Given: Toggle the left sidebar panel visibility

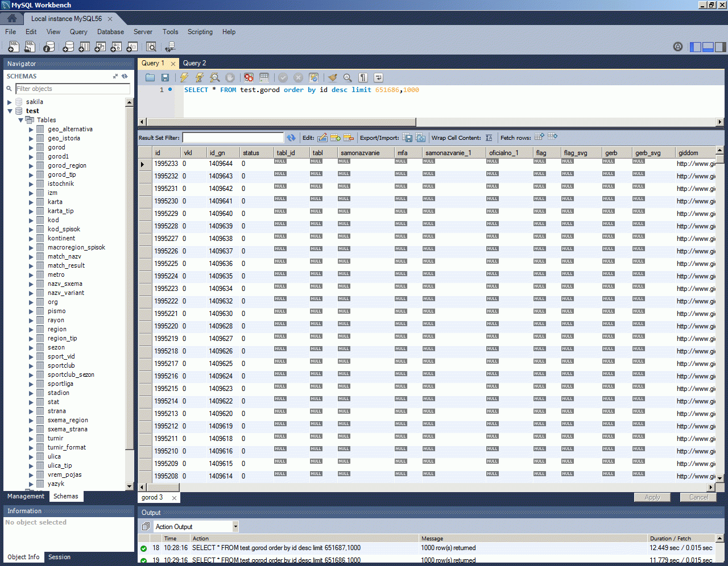Looking at the screenshot, I should click(x=696, y=47).
